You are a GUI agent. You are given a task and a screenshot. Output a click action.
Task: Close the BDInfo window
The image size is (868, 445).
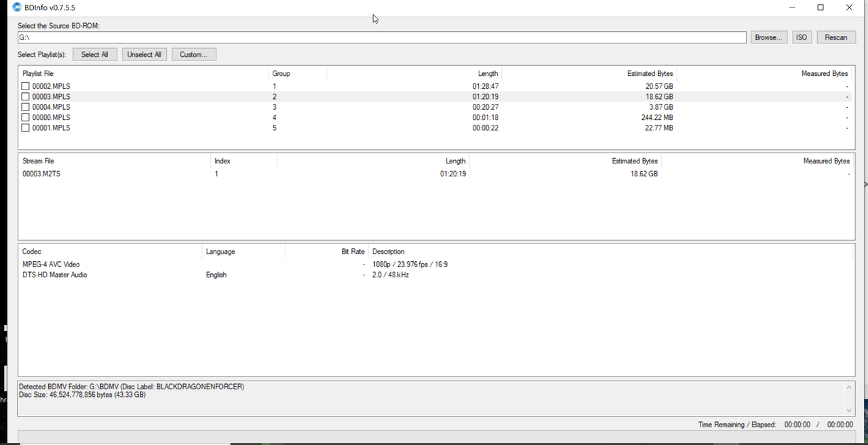tap(849, 7)
